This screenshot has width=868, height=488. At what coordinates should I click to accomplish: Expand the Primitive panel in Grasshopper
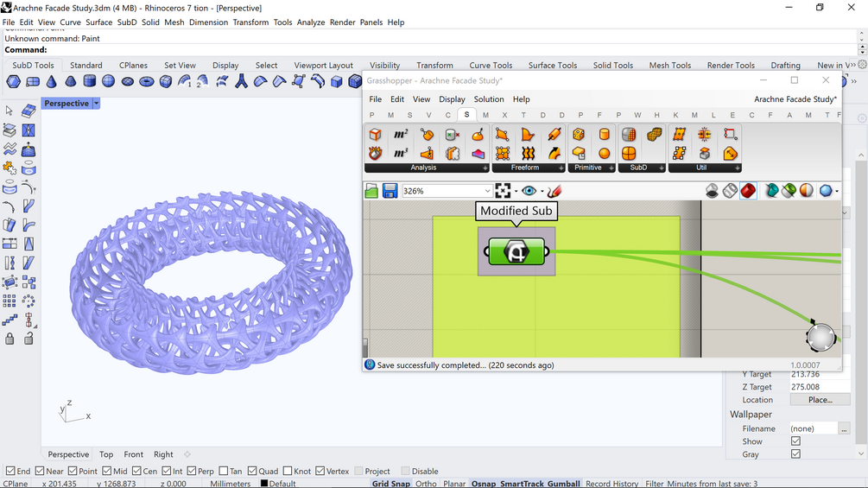pos(611,168)
